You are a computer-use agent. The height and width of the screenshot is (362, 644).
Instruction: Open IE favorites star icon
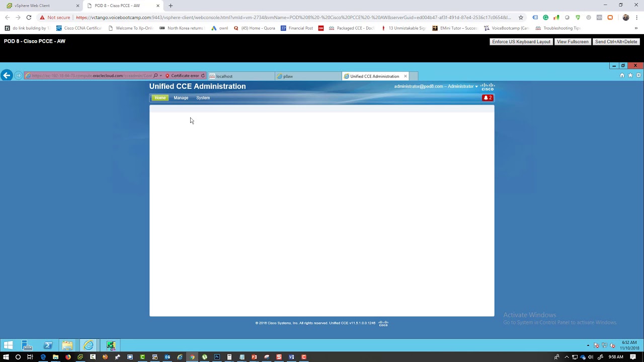point(630,75)
